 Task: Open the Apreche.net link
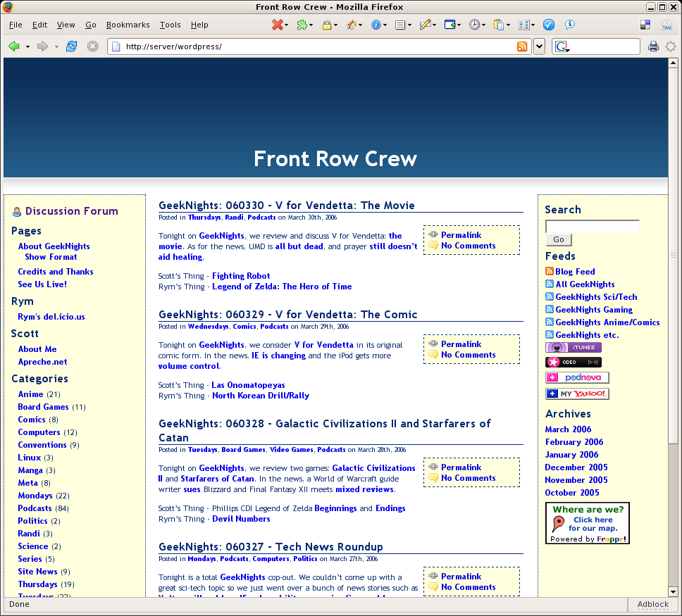42,362
